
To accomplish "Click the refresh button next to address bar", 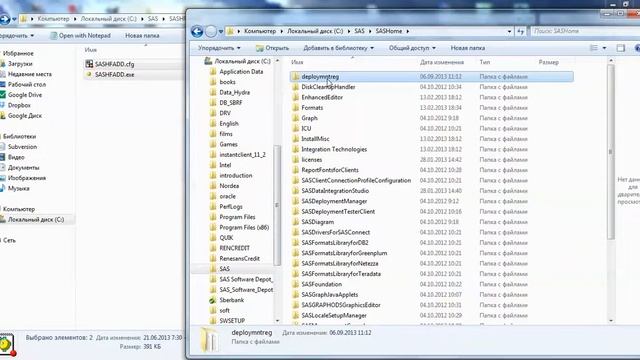I will (520, 31).
